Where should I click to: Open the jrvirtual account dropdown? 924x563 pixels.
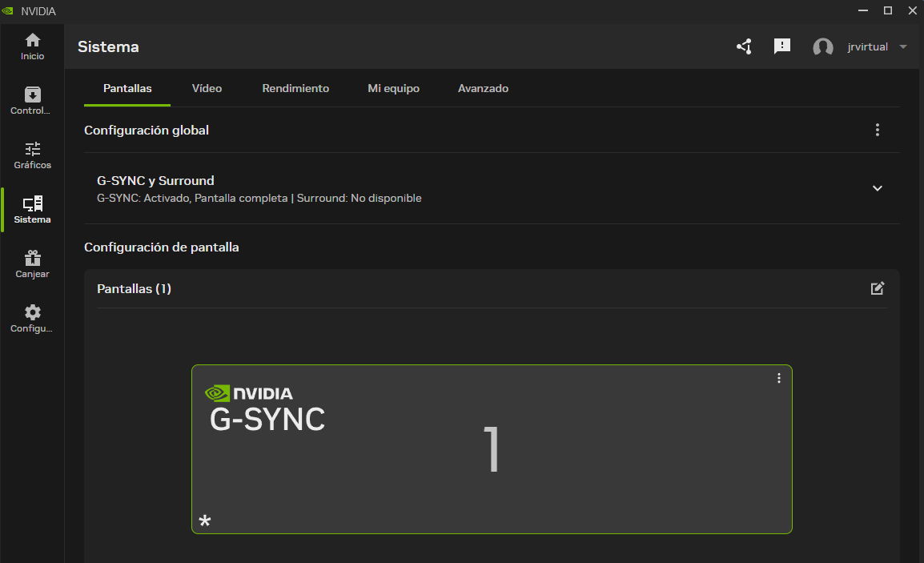903,46
